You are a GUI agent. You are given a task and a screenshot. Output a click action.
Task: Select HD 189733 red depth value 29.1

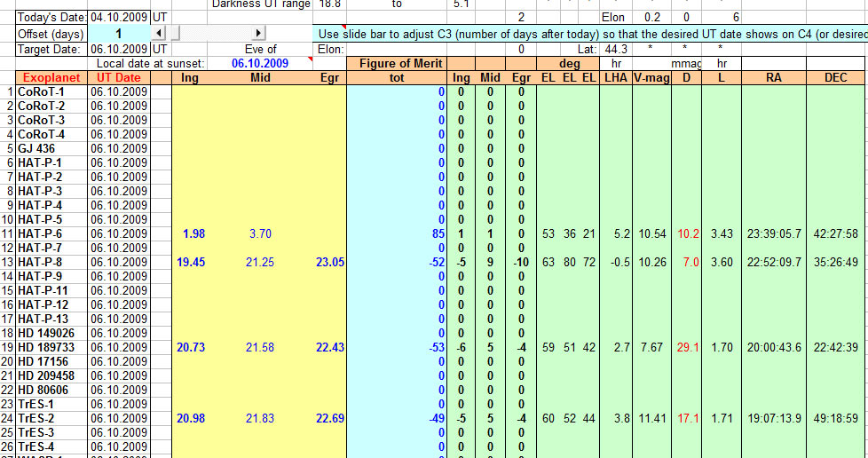point(686,347)
